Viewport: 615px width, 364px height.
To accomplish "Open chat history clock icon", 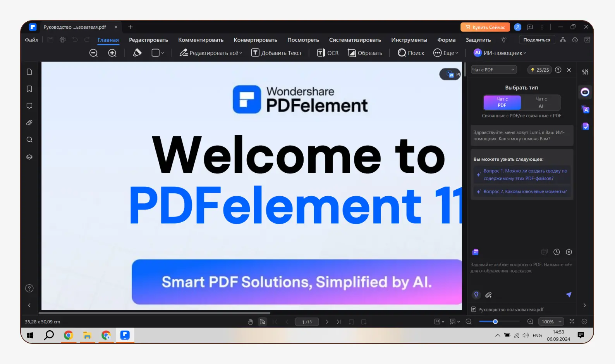I will [557, 252].
